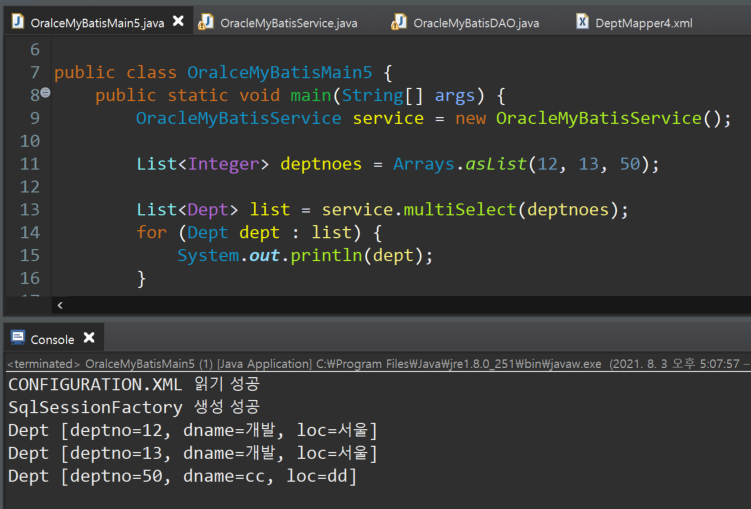
Task: Close the Console view
Action: point(89,338)
